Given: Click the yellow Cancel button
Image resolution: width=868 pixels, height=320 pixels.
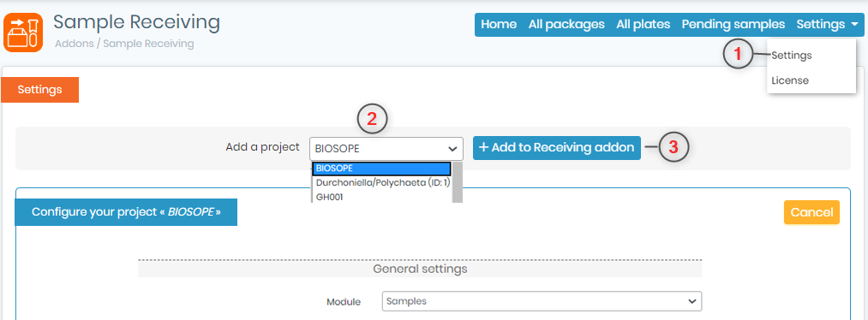Looking at the screenshot, I should 811,212.
